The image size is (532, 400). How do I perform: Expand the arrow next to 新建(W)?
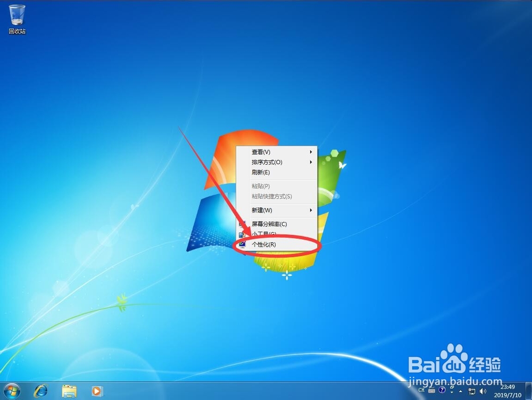311,210
